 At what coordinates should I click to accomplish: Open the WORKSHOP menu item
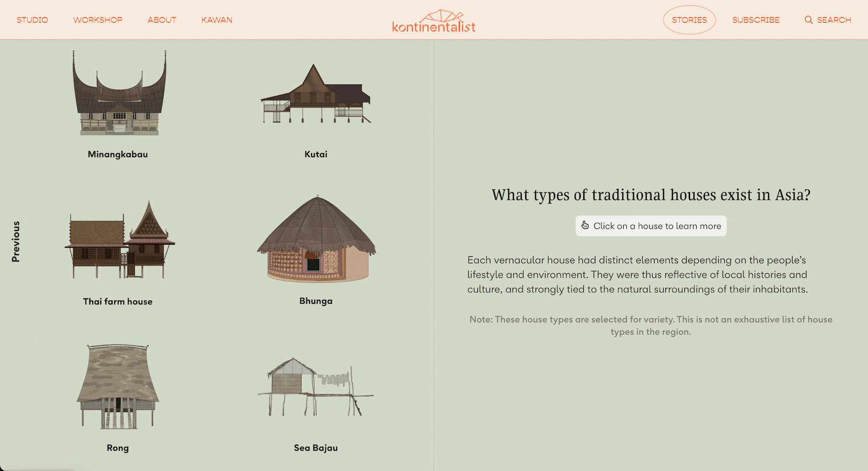(x=98, y=20)
